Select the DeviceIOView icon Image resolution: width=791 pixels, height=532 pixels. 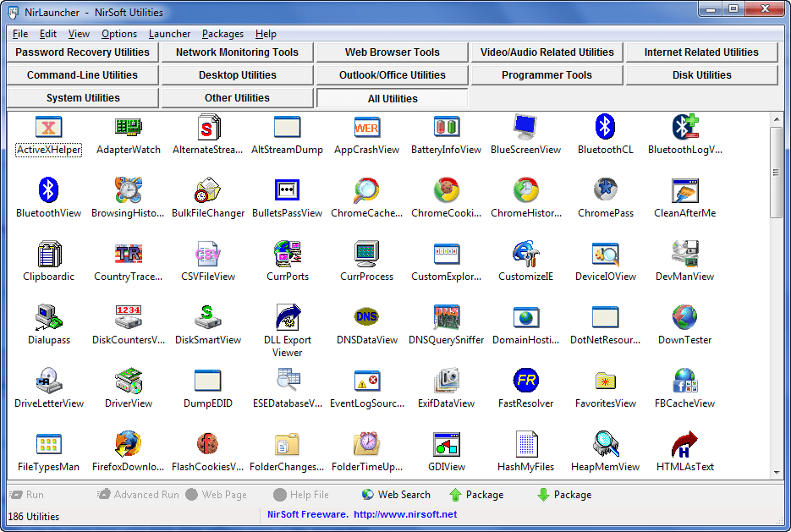point(606,254)
